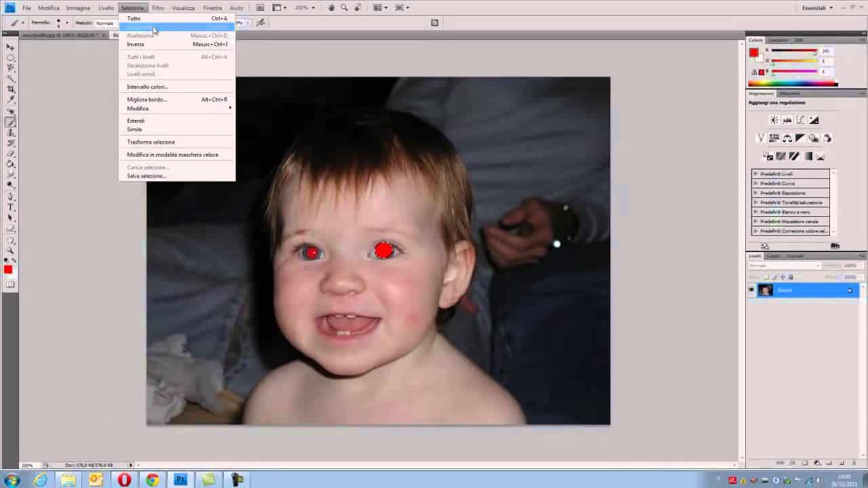
Task: Choose Intervallo colori from the Selezione menu
Action: (x=147, y=87)
